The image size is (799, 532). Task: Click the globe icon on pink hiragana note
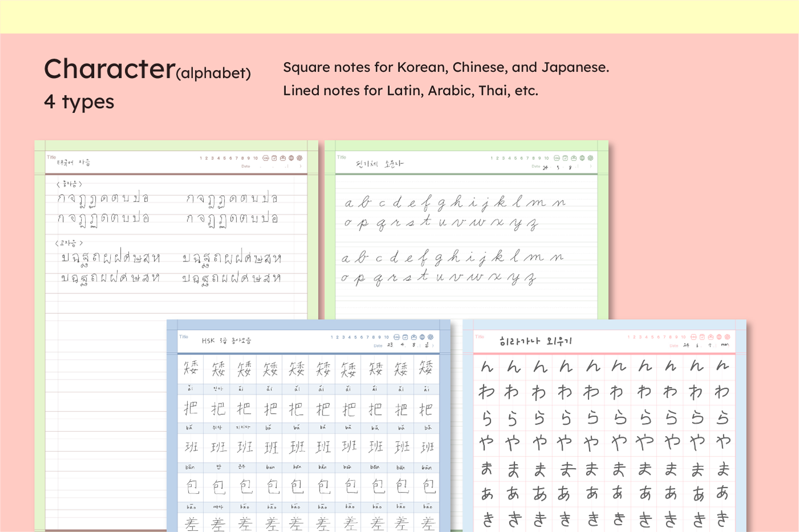point(719,337)
